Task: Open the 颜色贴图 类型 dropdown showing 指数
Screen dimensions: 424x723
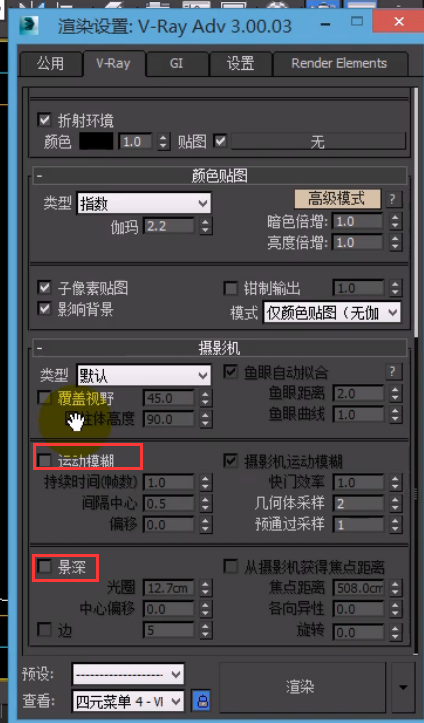Action: coord(144,203)
